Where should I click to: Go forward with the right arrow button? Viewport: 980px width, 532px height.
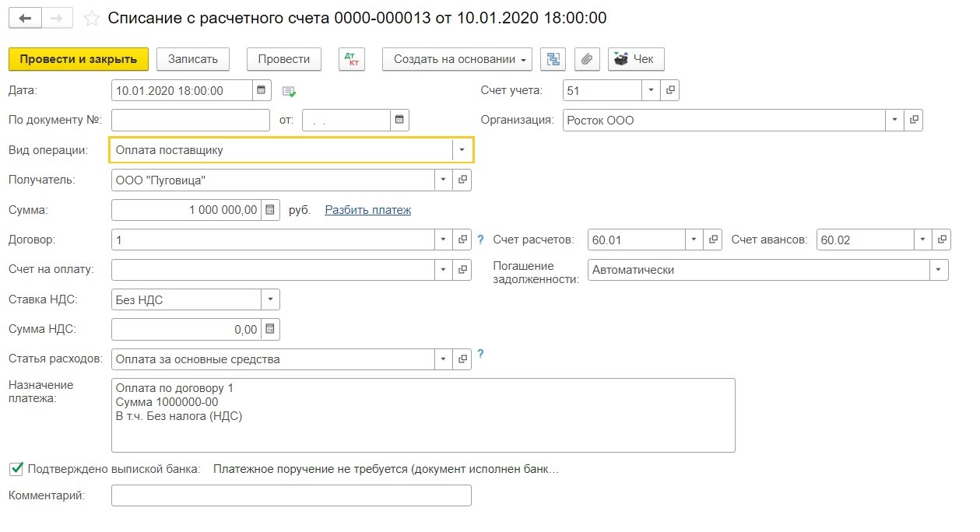coord(58,18)
